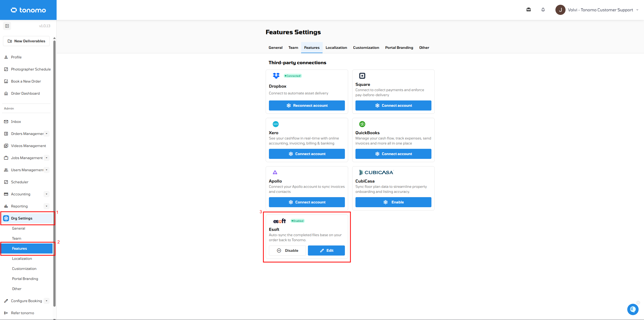Switch to the General tab
Screen dimensions: 644x320
coord(275,48)
